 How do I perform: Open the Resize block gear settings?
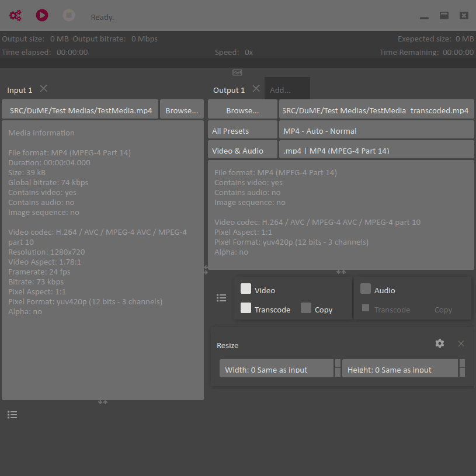pyautogui.click(x=440, y=344)
